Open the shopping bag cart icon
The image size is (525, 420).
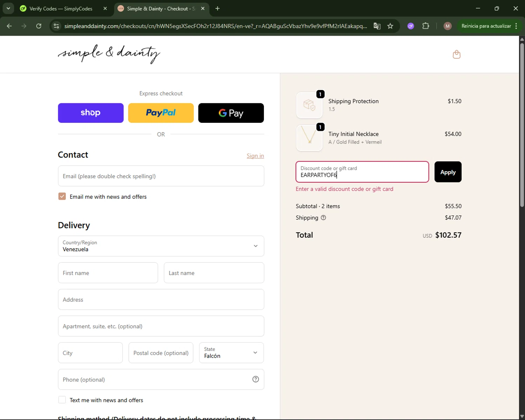click(456, 54)
